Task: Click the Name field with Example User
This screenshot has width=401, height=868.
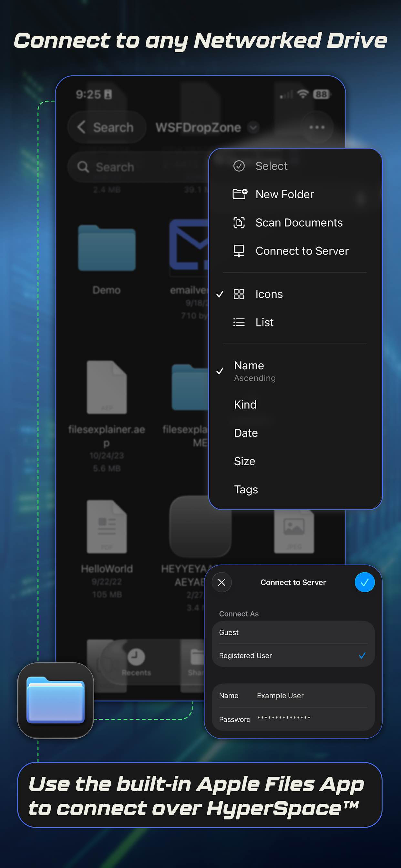Action: (x=293, y=696)
